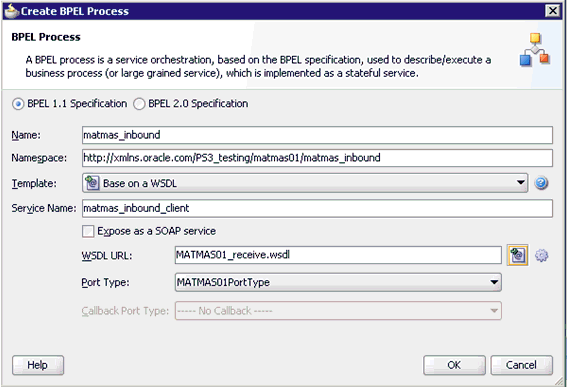Click the 'Name:' label

pyautogui.click(x=26, y=135)
